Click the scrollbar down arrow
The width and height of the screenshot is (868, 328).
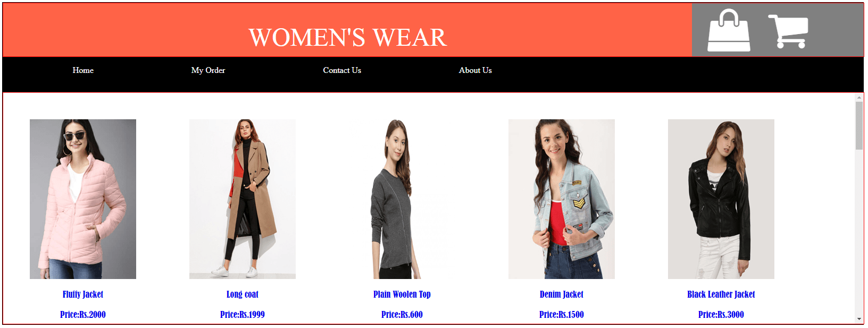tap(859, 319)
